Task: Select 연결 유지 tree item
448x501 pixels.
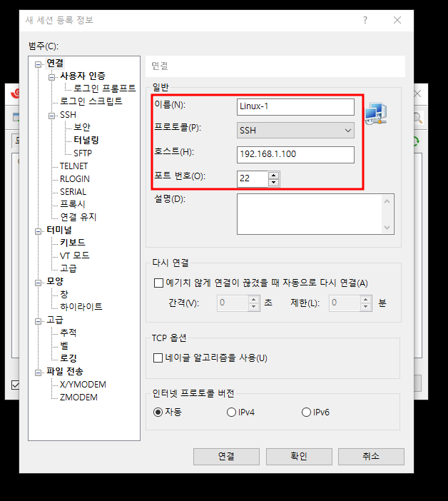Action: pyautogui.click(x=78, y=217)
